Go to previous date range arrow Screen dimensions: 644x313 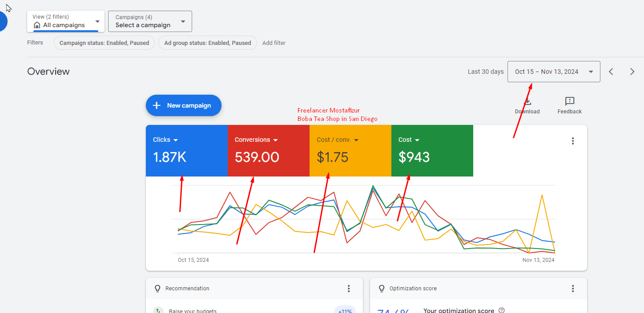(611, 72)
